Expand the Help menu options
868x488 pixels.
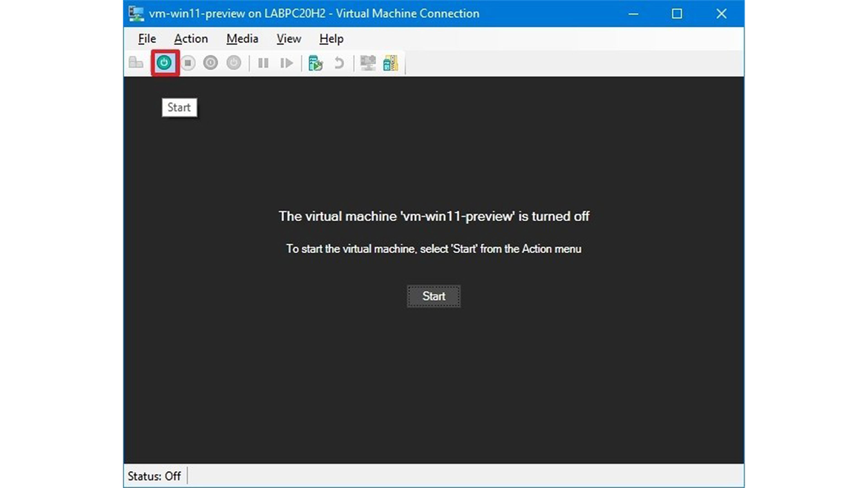pyautogui.click(x=331, y=39)
